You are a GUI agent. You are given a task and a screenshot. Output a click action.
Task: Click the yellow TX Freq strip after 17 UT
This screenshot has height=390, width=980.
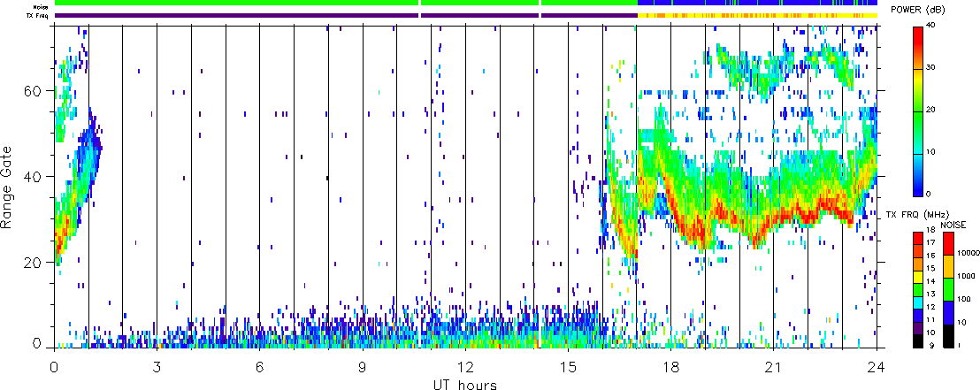tap(757, 16)
